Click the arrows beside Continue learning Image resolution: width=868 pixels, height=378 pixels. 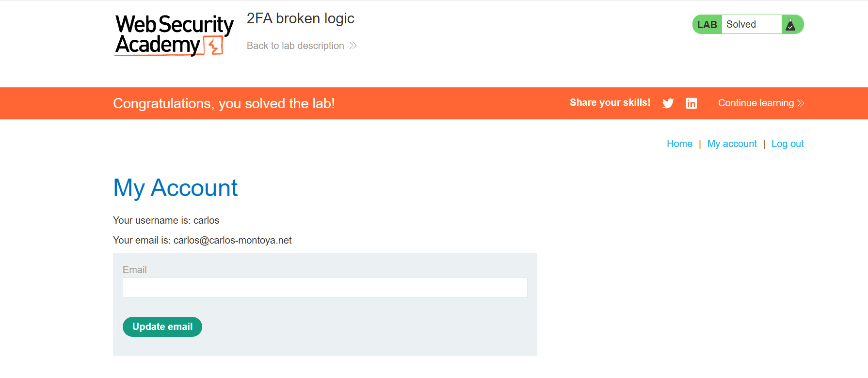tap(801, 103)
